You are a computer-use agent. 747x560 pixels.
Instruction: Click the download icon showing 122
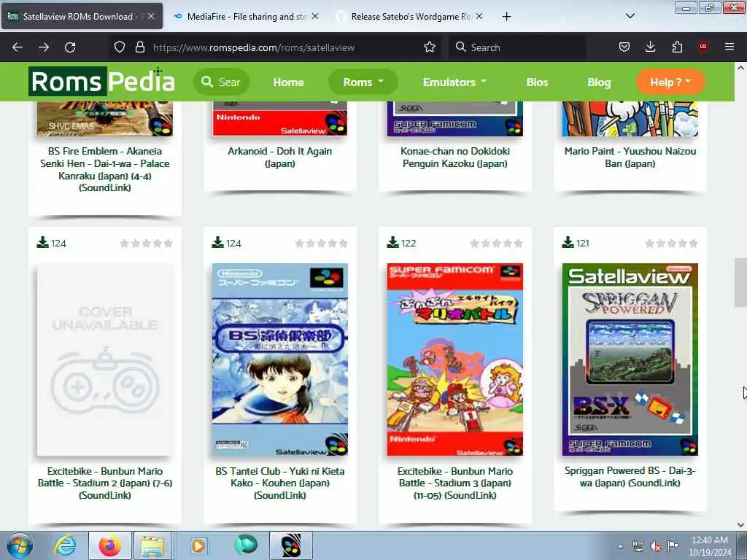pyautogui.click(x=392, y=243)
